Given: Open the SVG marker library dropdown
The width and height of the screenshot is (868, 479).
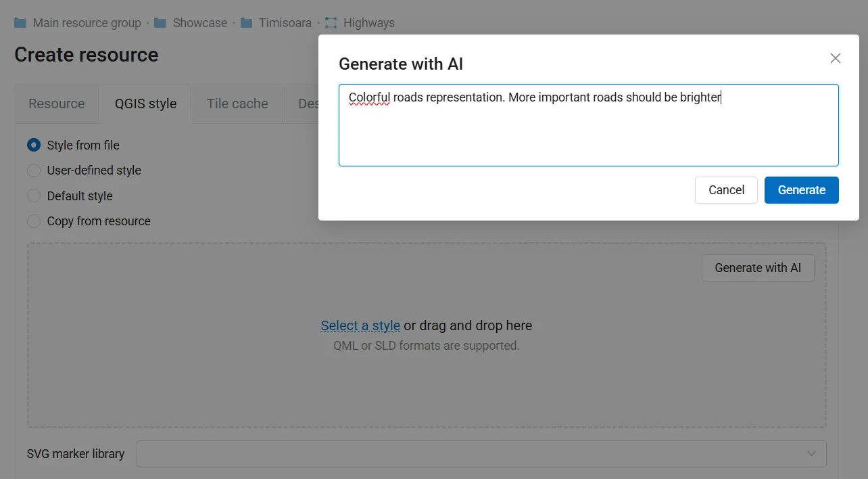Looking at the screenshot, I should click(x=481, y=454).
